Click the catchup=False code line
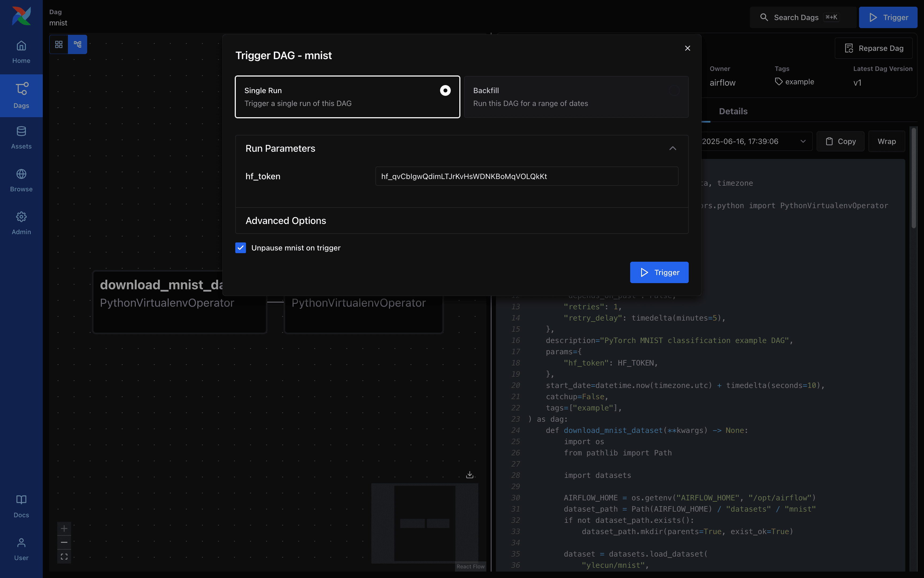The image size is (924, 578). point(577,397)
